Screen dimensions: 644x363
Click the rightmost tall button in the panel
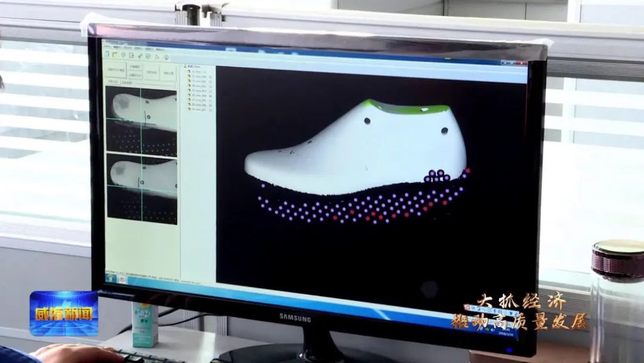click(168, 73)
